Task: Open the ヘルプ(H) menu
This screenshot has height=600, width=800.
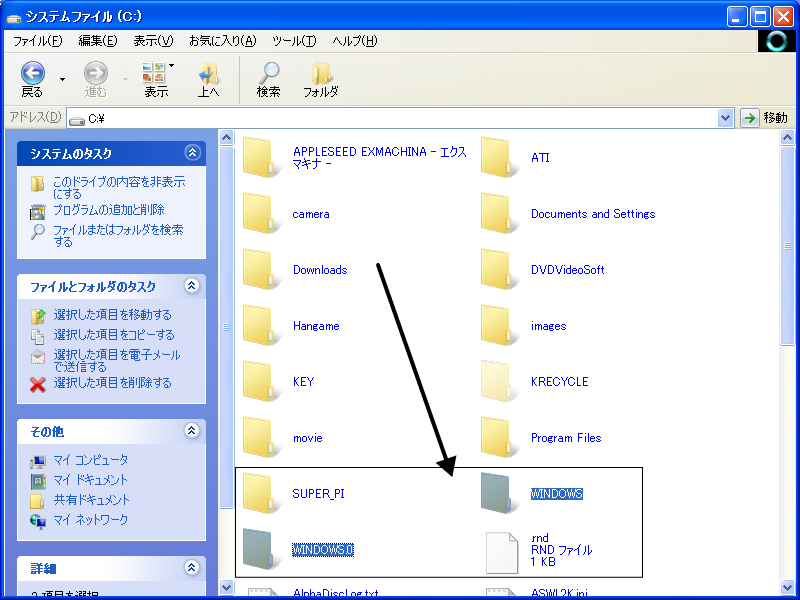Action: pos(355,41)
